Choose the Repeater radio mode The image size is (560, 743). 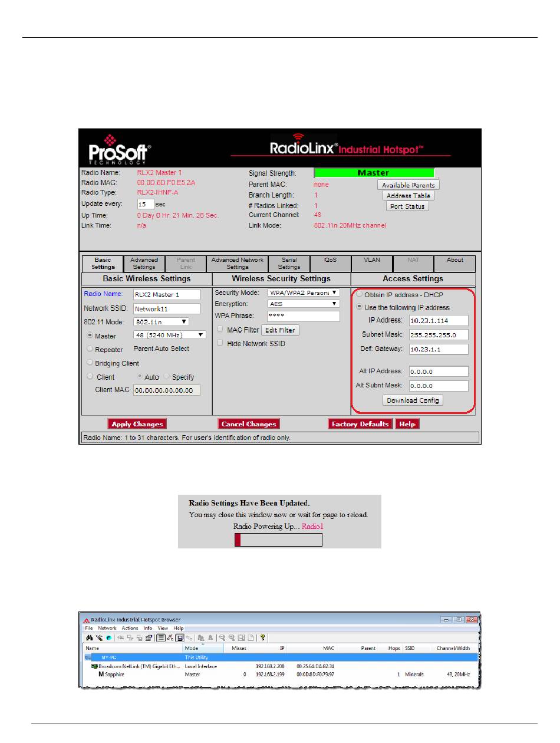click(90, 349)
